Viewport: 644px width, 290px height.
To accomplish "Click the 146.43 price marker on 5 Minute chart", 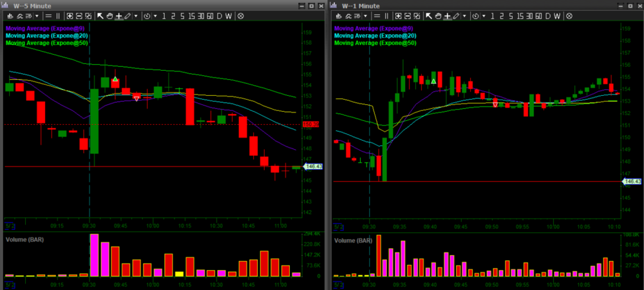I will tap(312, 167).
